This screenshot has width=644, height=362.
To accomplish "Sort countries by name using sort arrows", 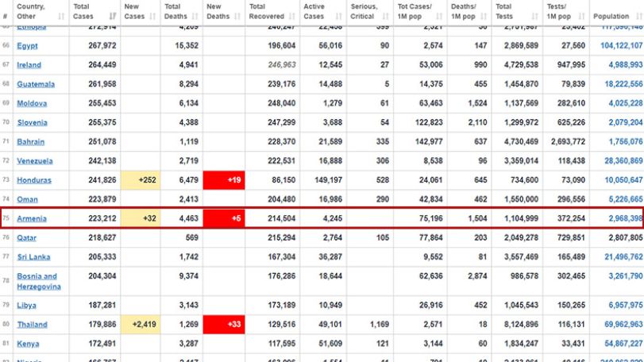I will (61, 17).
